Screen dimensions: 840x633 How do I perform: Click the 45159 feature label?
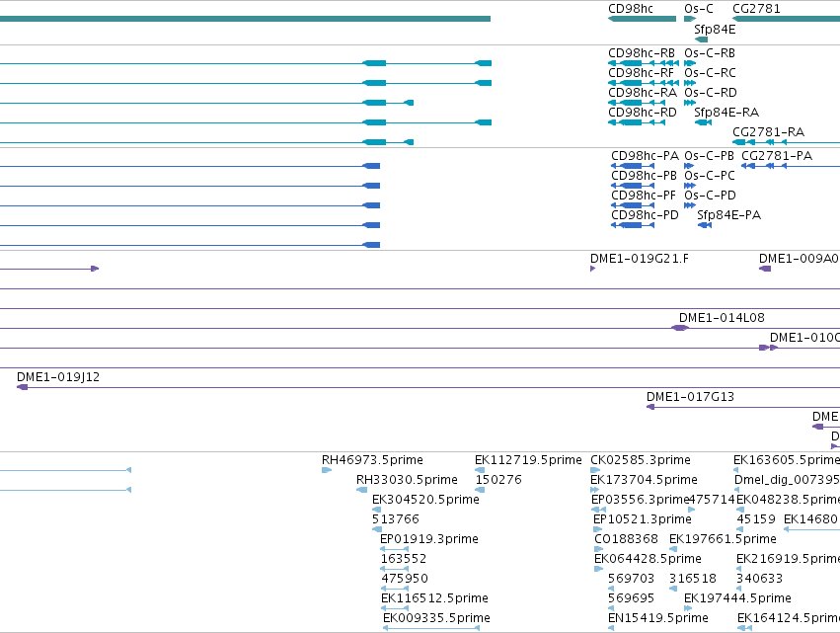(x=756, y=519)
